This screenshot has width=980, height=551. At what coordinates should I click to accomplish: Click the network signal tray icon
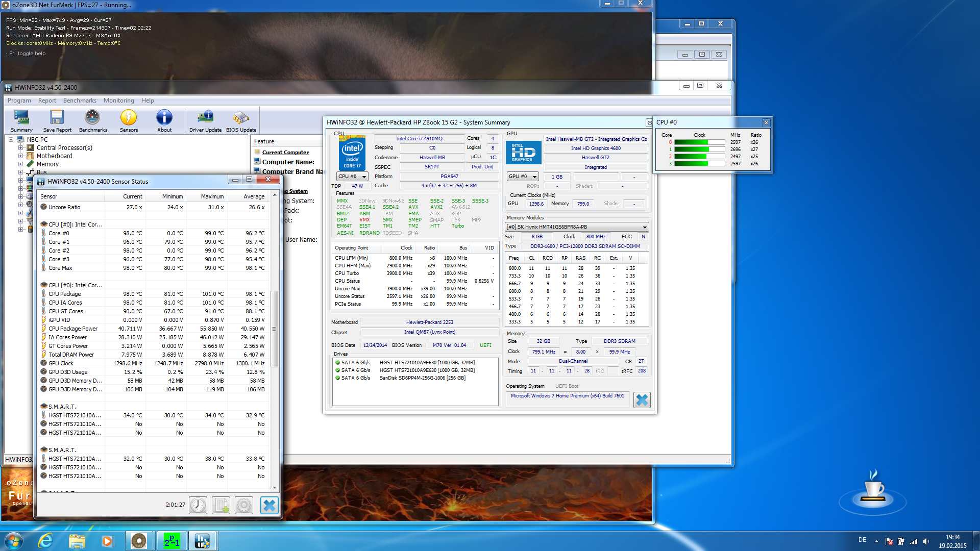pyautogui.click(x=914, y=541)
